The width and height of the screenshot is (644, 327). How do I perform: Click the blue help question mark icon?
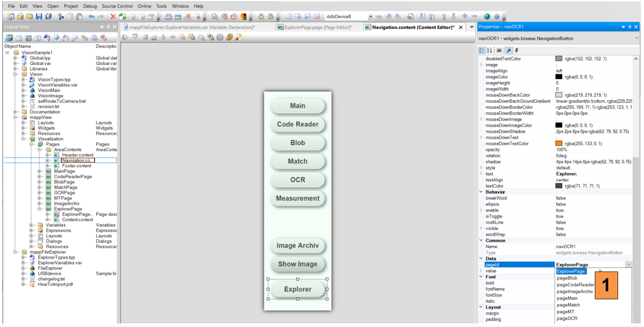(497, 17)
